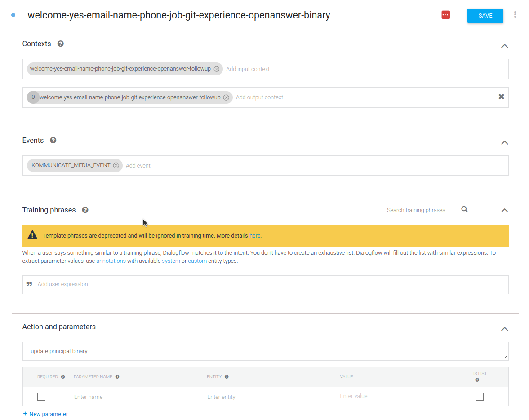
Task: Collapse the Training phrases section
Action: [504, 211]
